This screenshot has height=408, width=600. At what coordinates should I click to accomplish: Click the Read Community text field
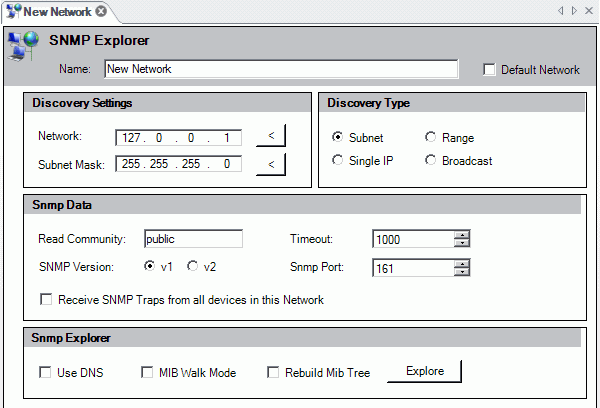[193, 239]
